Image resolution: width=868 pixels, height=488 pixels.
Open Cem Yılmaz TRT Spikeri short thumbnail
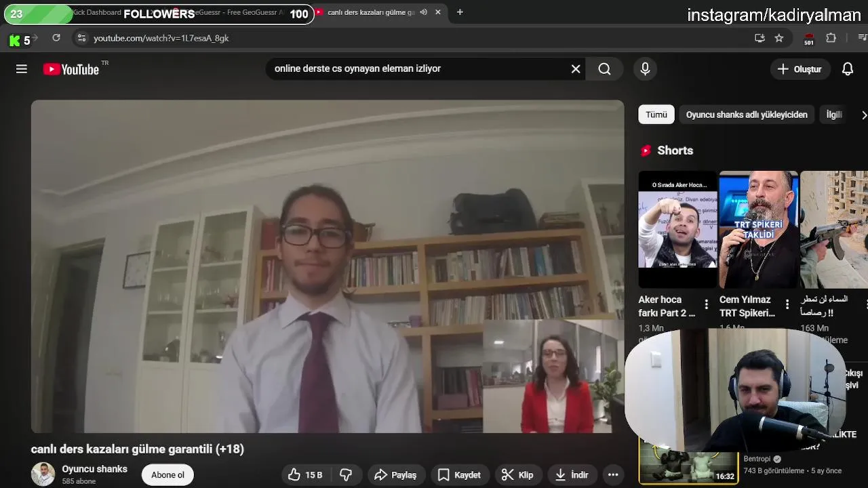click(758, 229)
